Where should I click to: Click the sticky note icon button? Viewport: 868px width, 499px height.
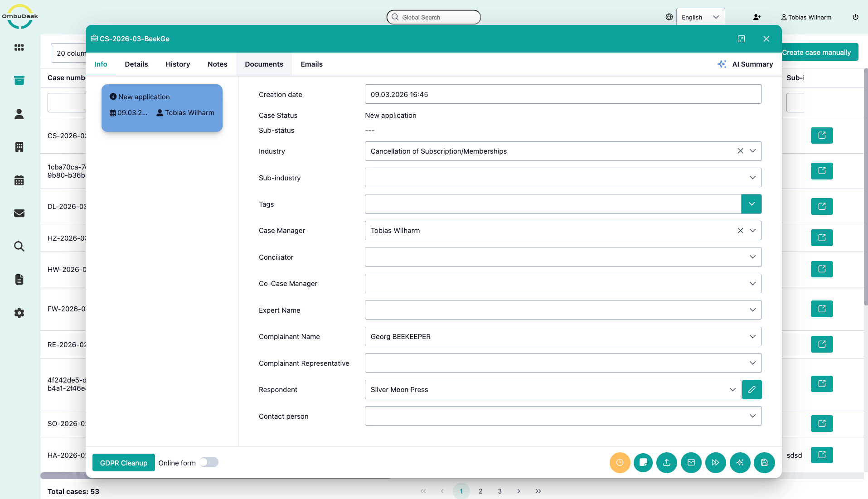[643, 463]
